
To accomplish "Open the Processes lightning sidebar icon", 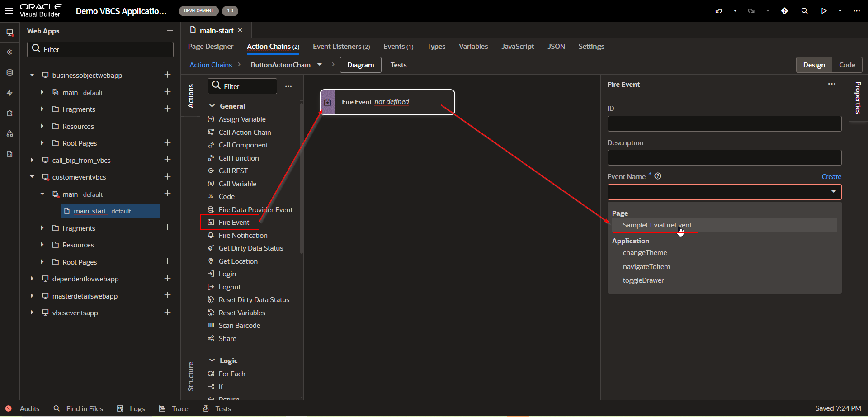I will [9, 93].
